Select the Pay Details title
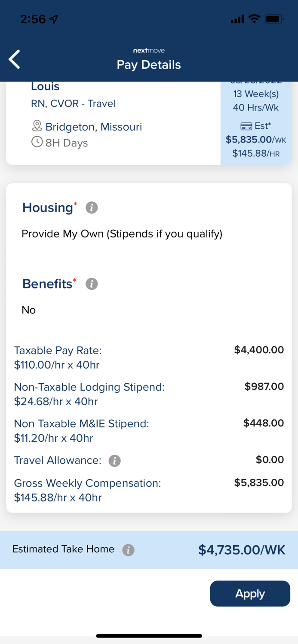This screenshot has width=298, height=644. pyautogui.click(x=149, y=65)
